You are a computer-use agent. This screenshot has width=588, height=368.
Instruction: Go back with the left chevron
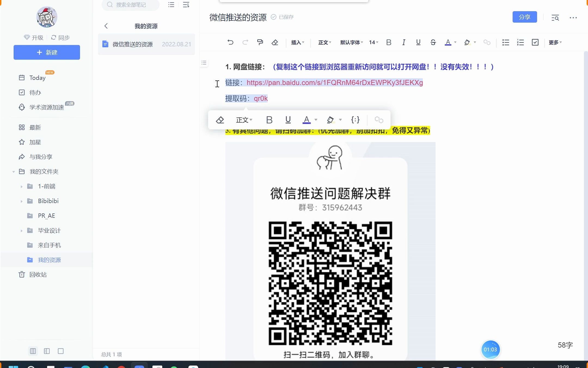pos(106,26)
